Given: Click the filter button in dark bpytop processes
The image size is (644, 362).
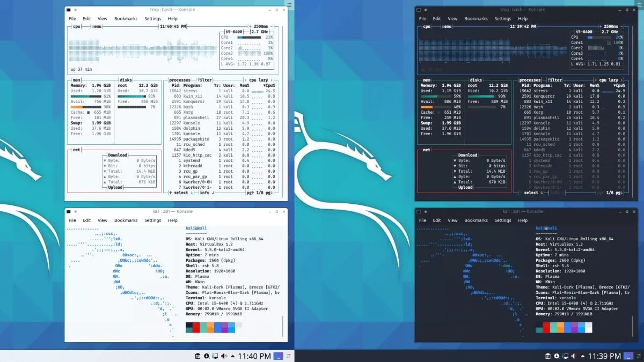Looking at the screenshot, I should click(x=555, y=80).
